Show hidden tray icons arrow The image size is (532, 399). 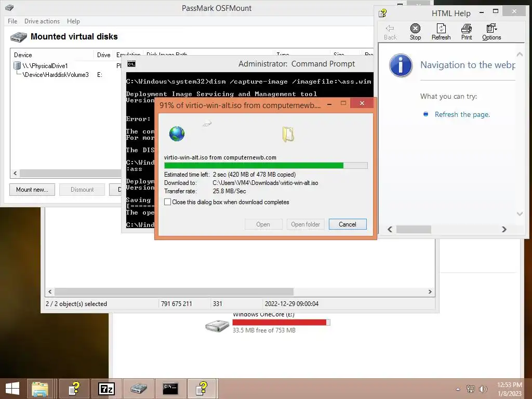[458, 389]
